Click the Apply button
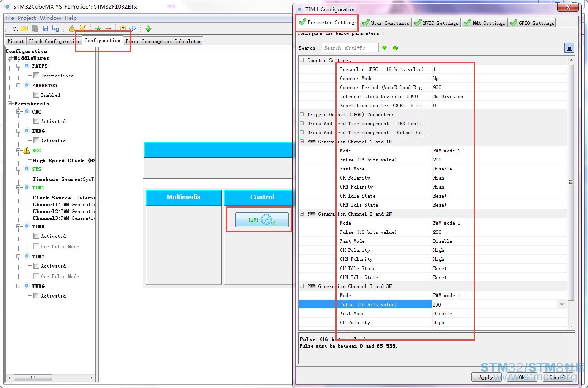The width and height of the screenshot is (588, 388). (x=486, y=377)
